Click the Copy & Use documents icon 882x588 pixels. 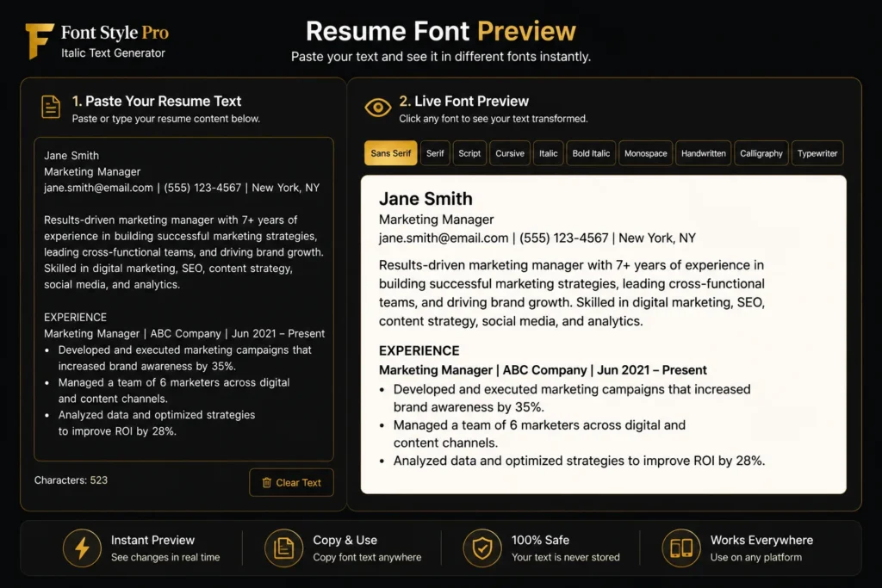[283, 548]
